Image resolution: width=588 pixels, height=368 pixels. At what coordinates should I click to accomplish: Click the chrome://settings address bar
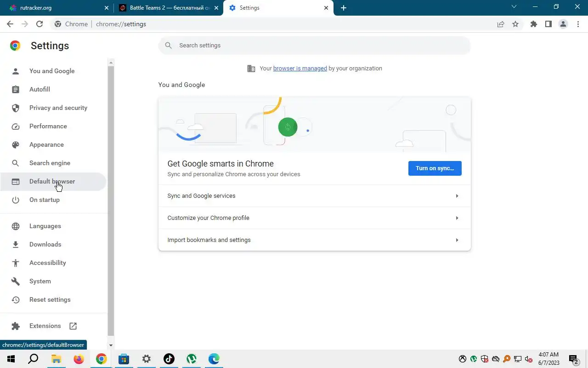[271, 24]
